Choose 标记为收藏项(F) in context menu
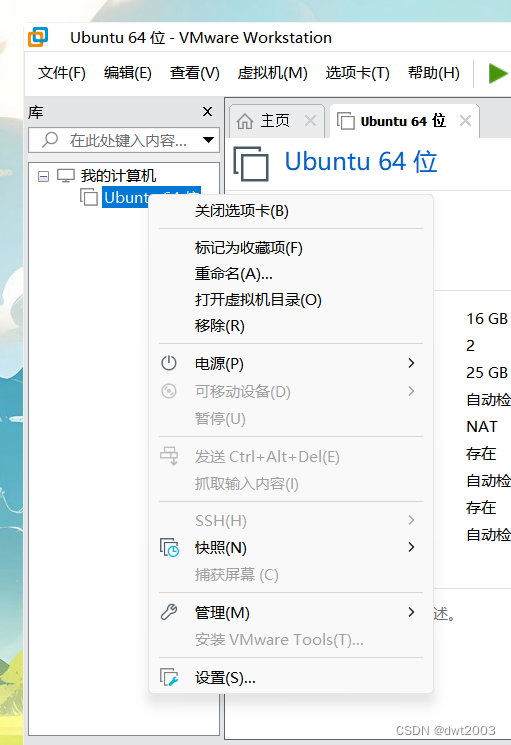 [x=291, y=248]
